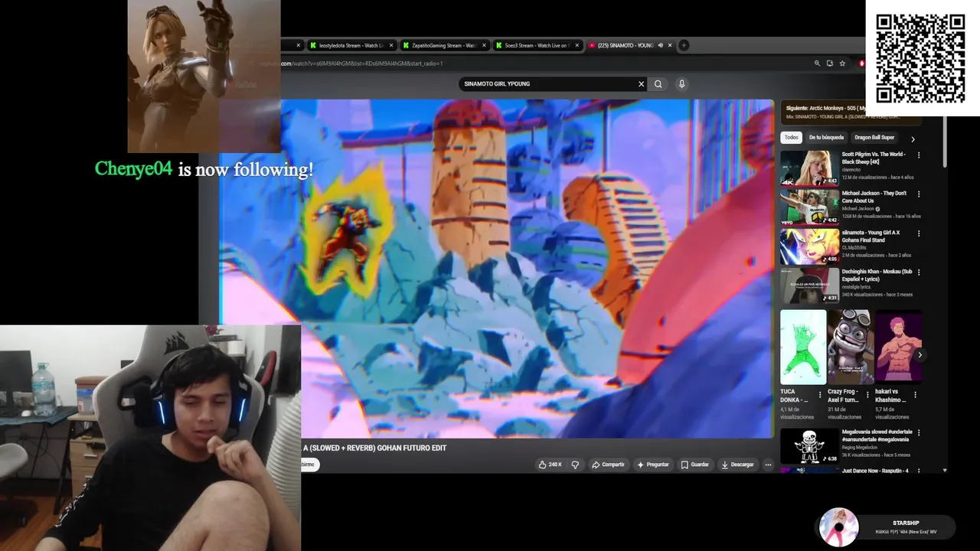Screen dimensions: 980x551
Task: Open options menu for Megalovania video
Action: coord(919,432)
